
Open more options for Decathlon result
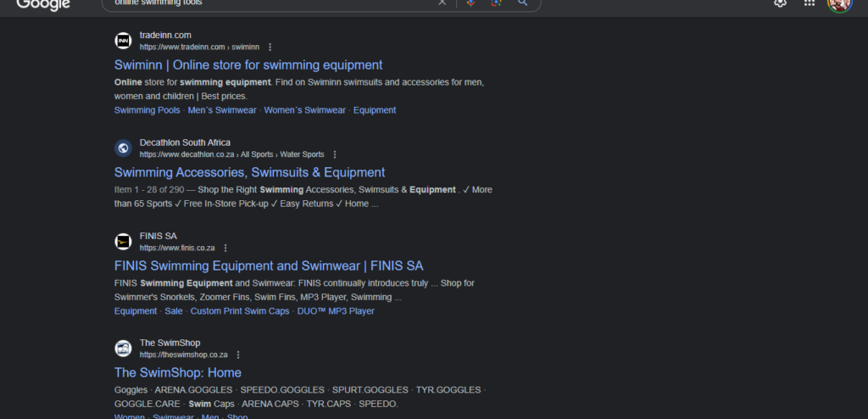pos(334,154)
